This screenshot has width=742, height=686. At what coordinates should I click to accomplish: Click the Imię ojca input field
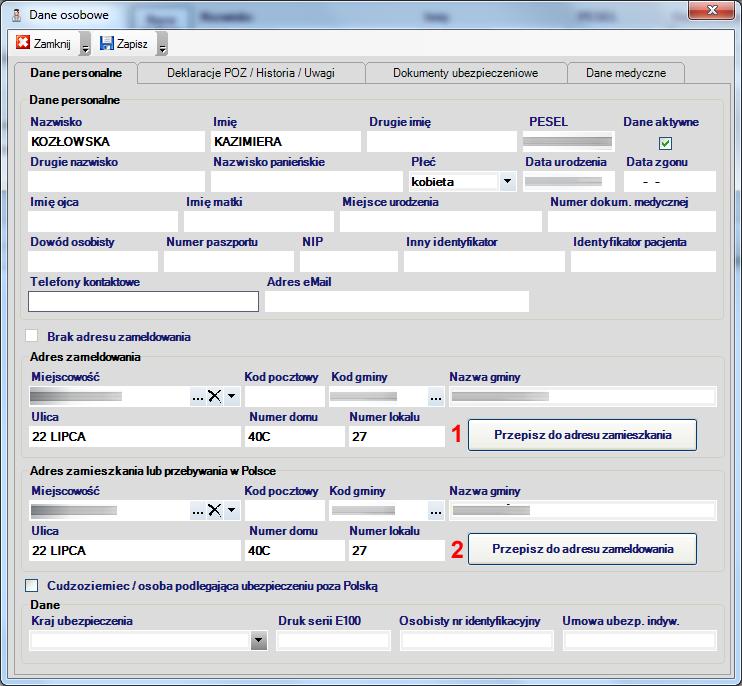pyautogui.click(x=103, y=221)
